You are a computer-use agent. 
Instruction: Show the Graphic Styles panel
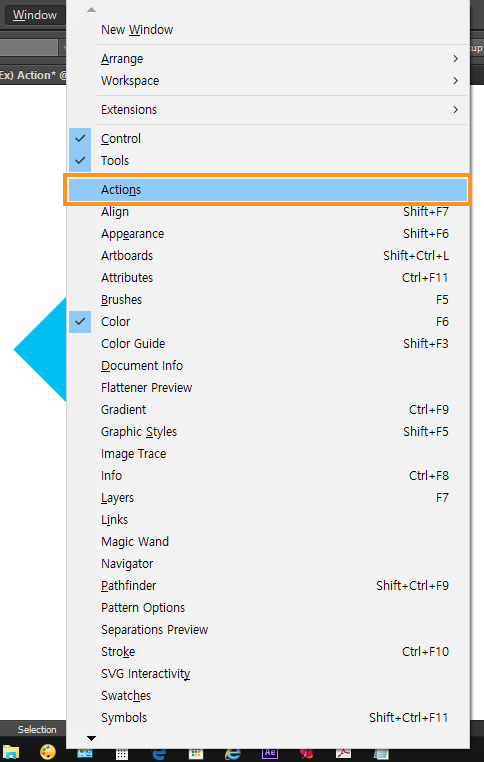point(268,432)
